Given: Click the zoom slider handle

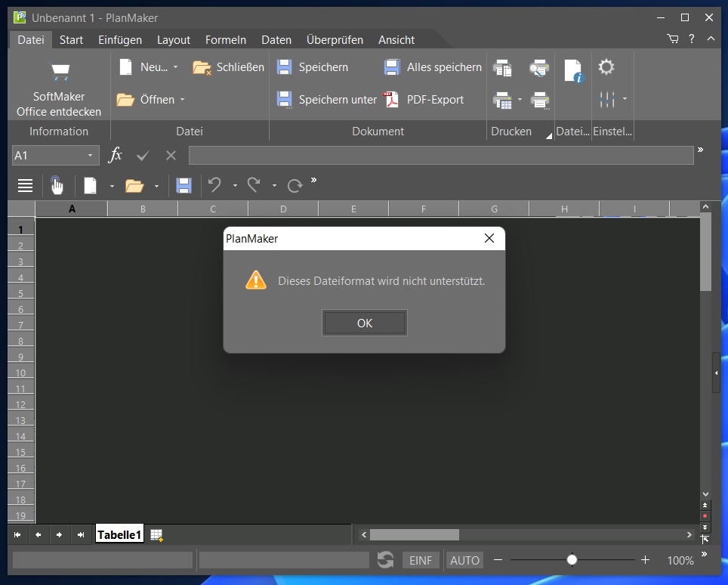Looking at the screenshot, I should pyautogui.click(x=572, y=560).
